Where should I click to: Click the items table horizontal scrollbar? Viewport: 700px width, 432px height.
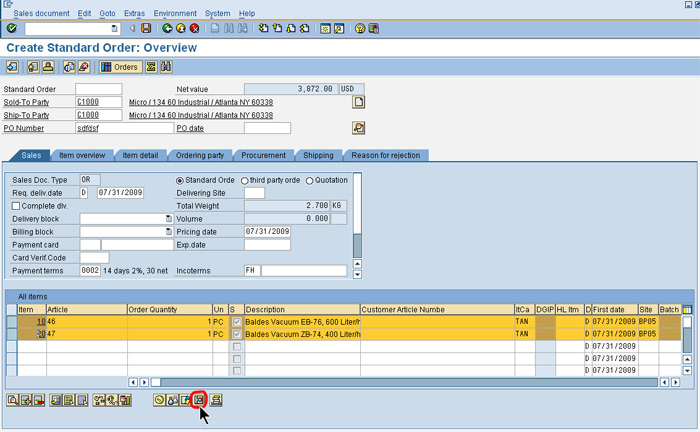pos(400,382)
